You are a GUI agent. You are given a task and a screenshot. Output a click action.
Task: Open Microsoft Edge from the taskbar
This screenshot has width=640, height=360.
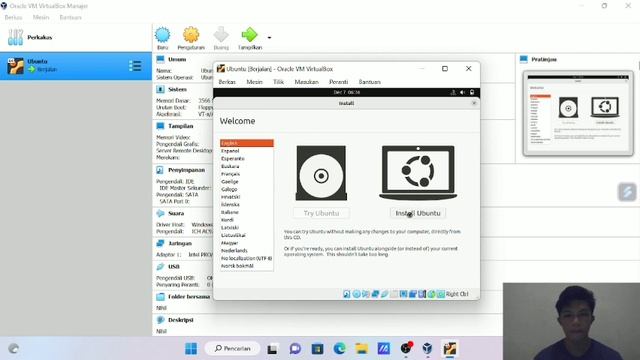click(339, 349)
